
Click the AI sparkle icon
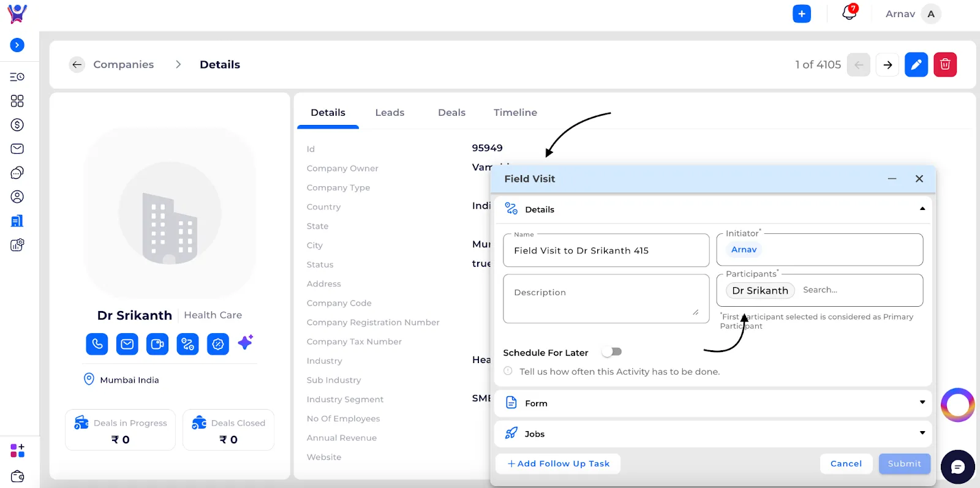246,342
